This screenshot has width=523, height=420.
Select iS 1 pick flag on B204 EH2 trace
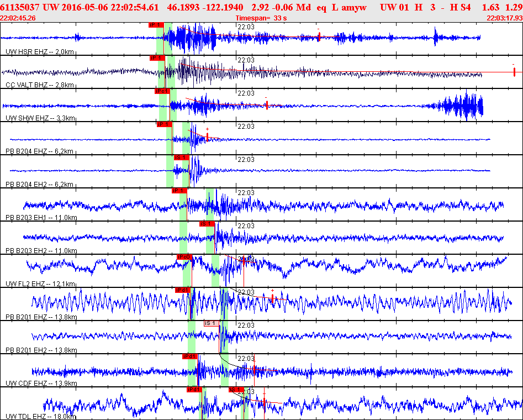182,158
